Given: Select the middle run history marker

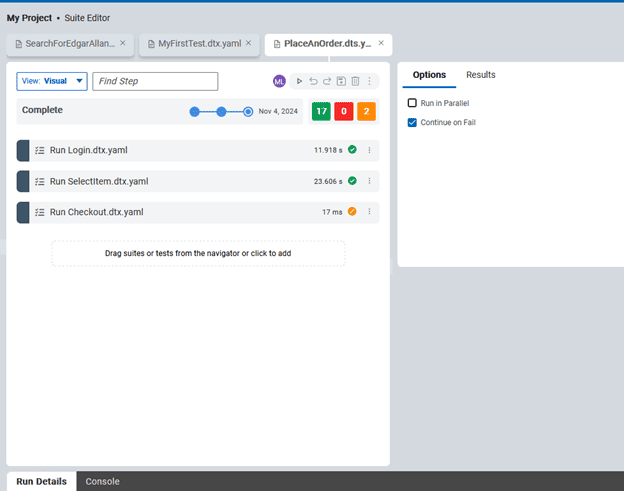Looking at the screenshot, I should point(221,112).
